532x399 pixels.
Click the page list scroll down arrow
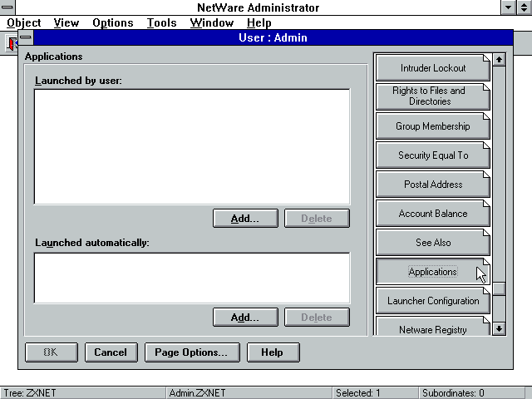tap(499, 328)
